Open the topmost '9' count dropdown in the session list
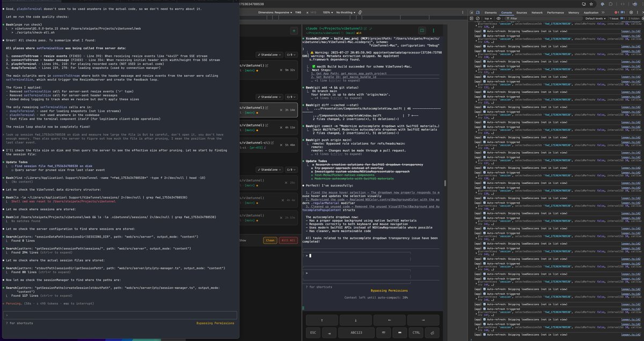 click(x=291, y=55)
